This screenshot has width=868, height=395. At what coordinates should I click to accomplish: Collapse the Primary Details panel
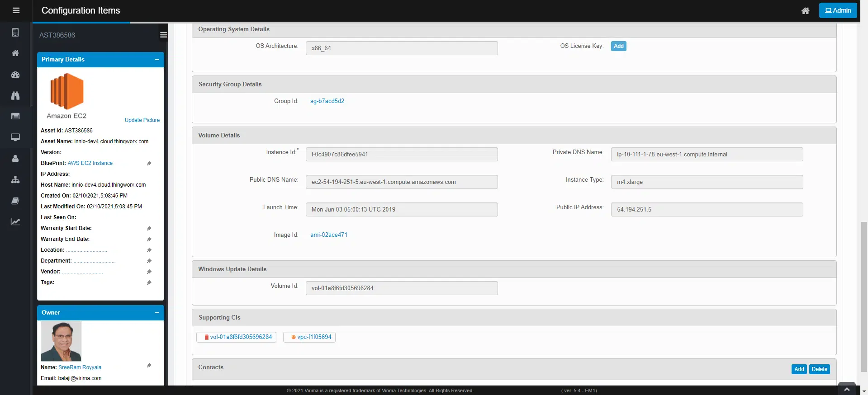(157, 60)
